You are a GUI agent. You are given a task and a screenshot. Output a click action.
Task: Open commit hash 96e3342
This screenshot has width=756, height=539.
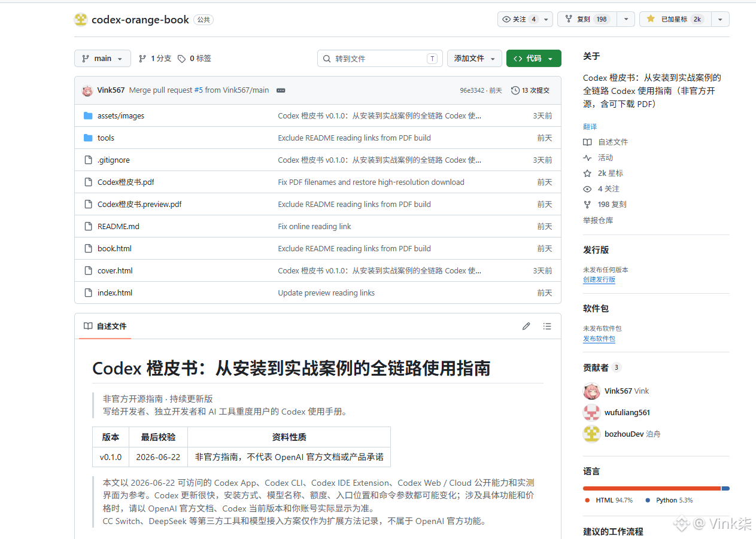(x=472, y=90)
